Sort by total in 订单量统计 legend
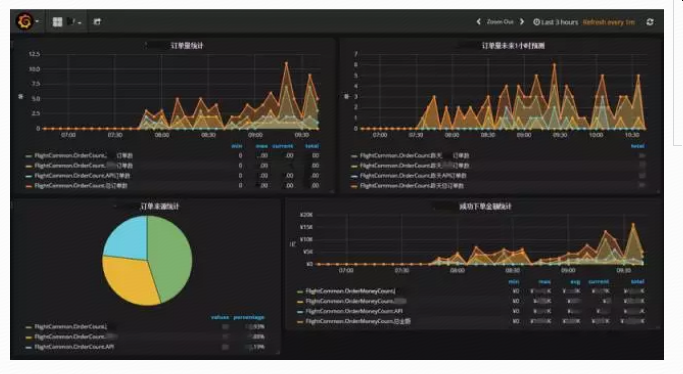Viewport: 683px width, 374px height. tap(312, 146)
